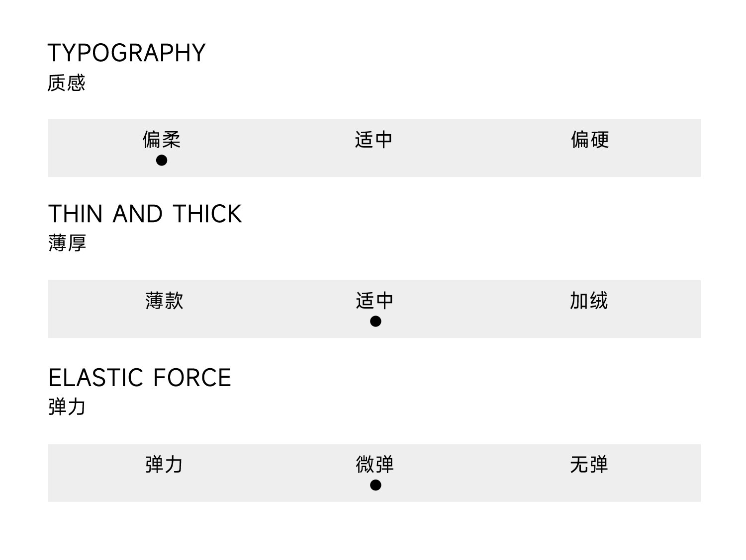Click the gray bar between 适中 and 偏硬

(x=481, y=148)
